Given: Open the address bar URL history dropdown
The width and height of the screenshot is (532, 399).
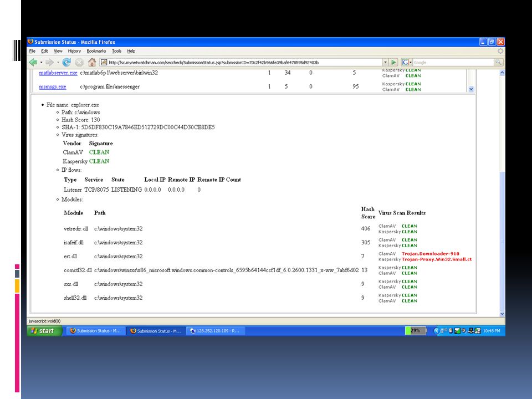Looking at the screenshot, I should pos(385,63).
